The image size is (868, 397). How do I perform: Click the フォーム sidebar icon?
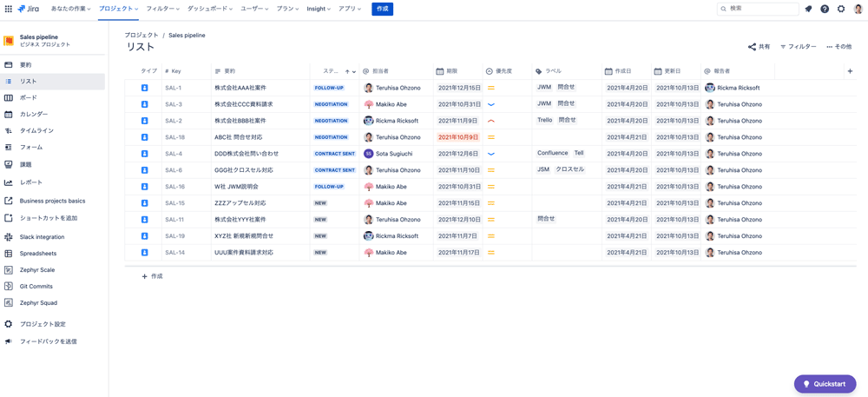9,148
